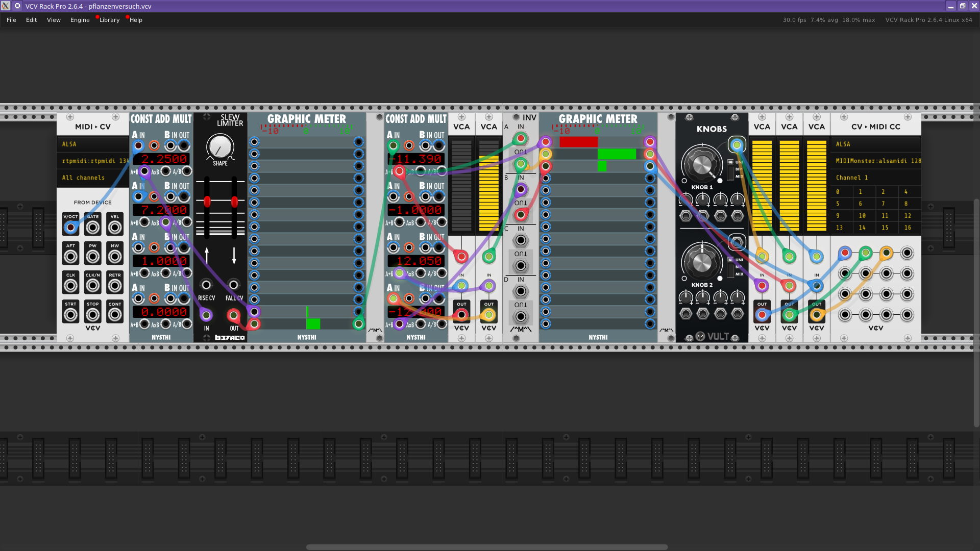Viewport: 980px width, 551px height.
Task: Open the Library menu
Action: click(109, 20)
